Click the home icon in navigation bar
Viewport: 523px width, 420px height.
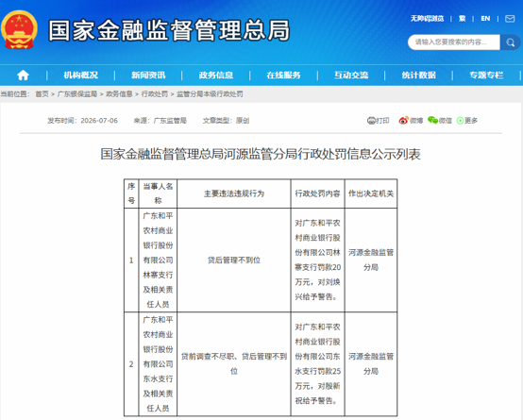click(x=23, y=76)
